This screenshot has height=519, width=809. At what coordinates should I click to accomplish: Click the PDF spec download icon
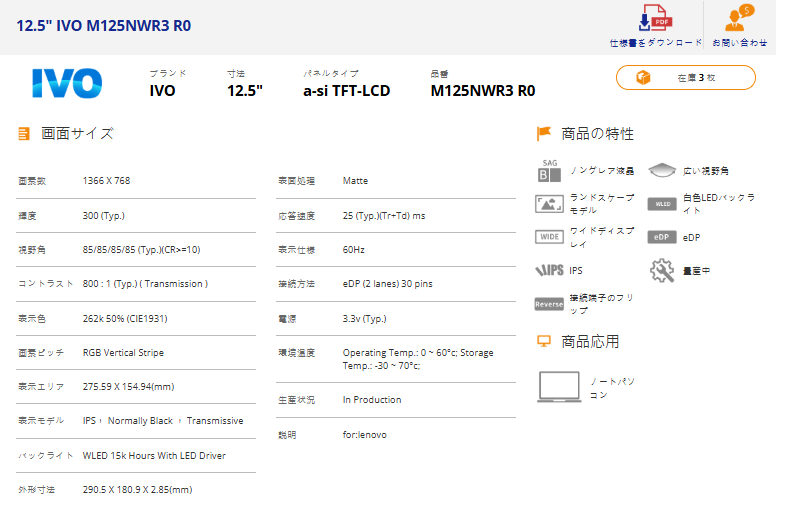(655, 18)
